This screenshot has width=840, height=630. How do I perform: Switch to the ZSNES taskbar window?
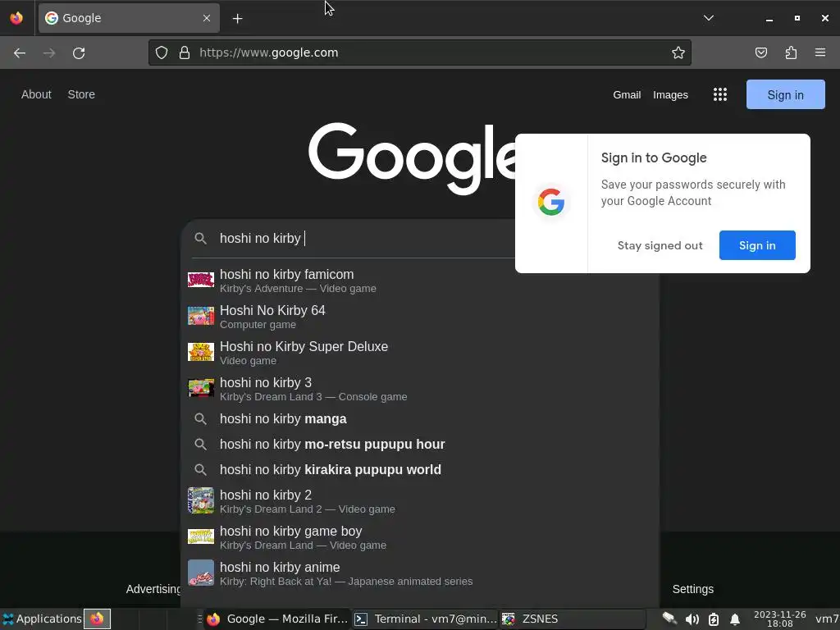coord(572,619)
